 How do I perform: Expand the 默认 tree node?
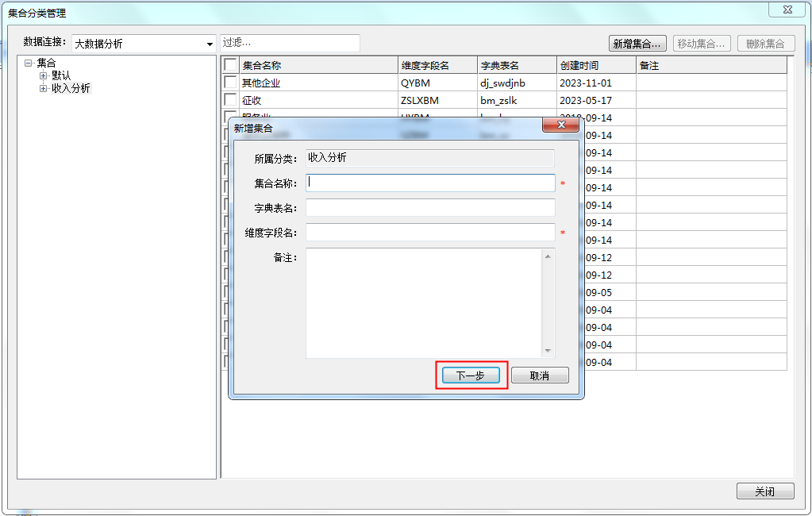(44, 76)
